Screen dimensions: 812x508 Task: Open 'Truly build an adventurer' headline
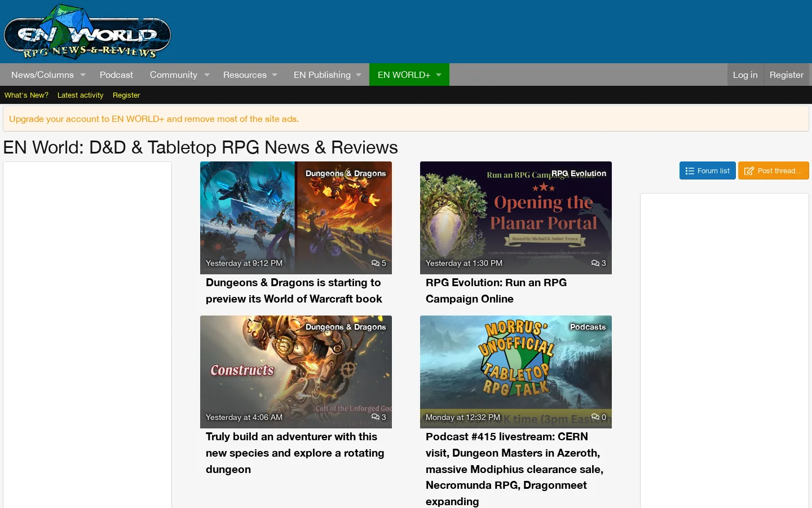click(x=295, y=453)
